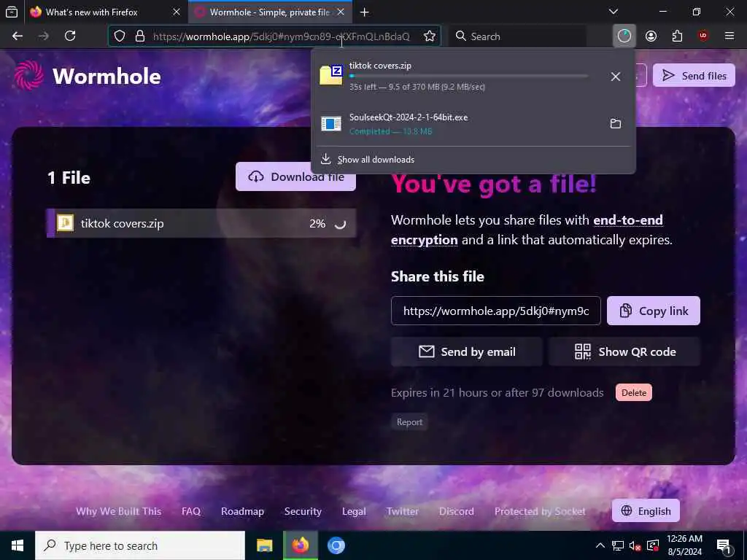747x560 pixels.
Task: Open Protected by Socket link
Action: click(x=540, y=511)
